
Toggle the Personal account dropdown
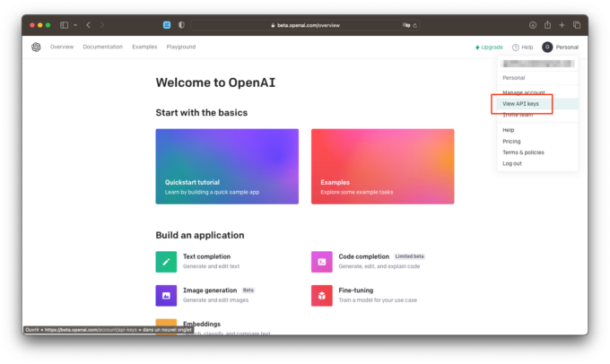click(567, 47)
